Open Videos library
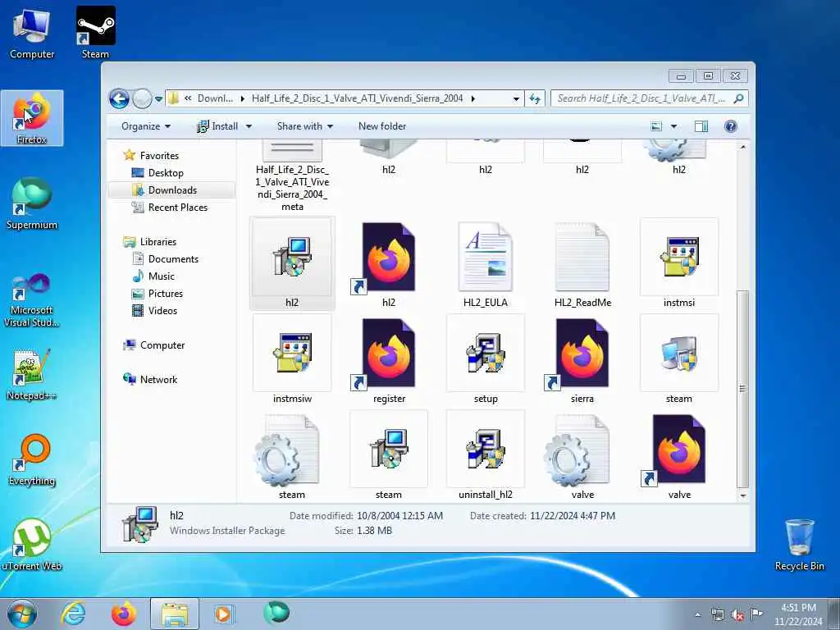 162,311
